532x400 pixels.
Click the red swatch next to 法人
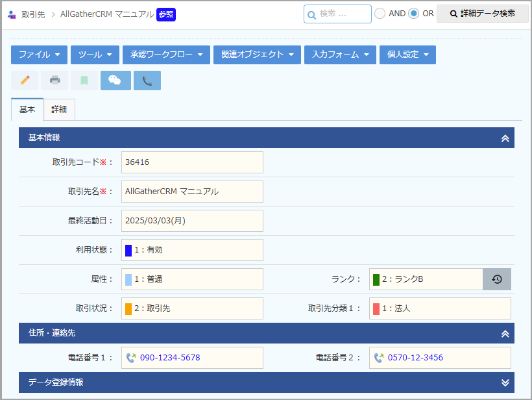click(x=376, y=308)
